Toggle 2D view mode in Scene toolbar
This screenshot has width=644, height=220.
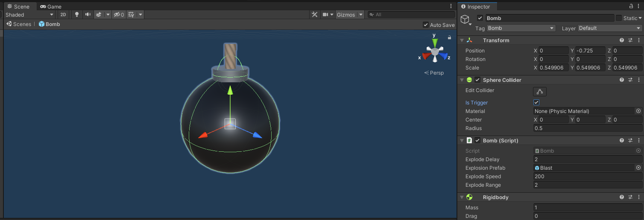[x=63, y=14]
